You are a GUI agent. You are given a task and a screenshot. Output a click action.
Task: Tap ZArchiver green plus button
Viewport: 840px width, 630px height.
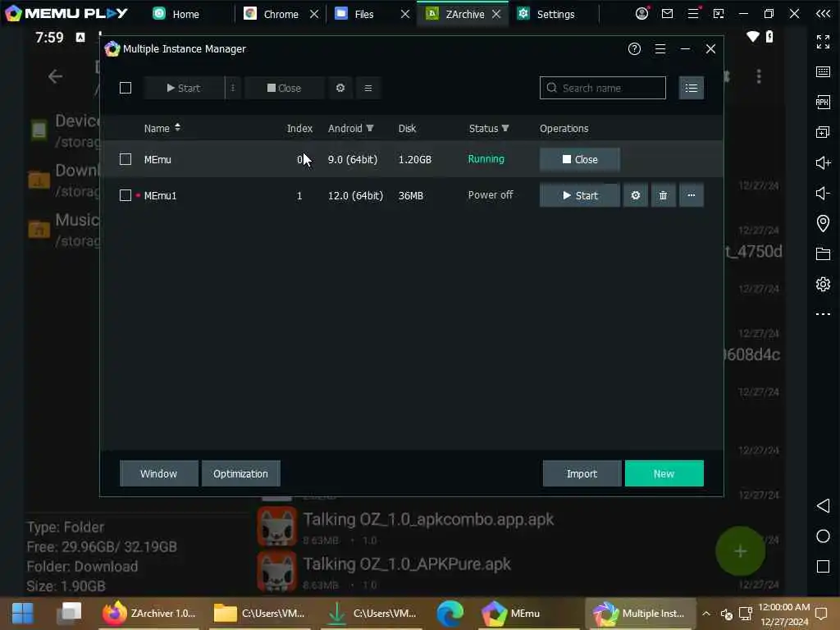click(740, 551)
